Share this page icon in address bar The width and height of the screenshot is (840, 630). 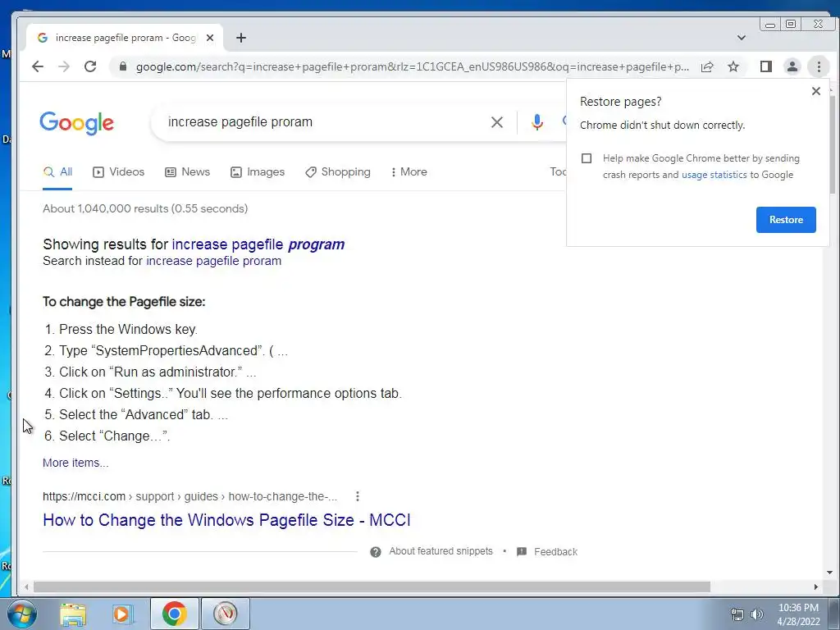tap(707, 66)
